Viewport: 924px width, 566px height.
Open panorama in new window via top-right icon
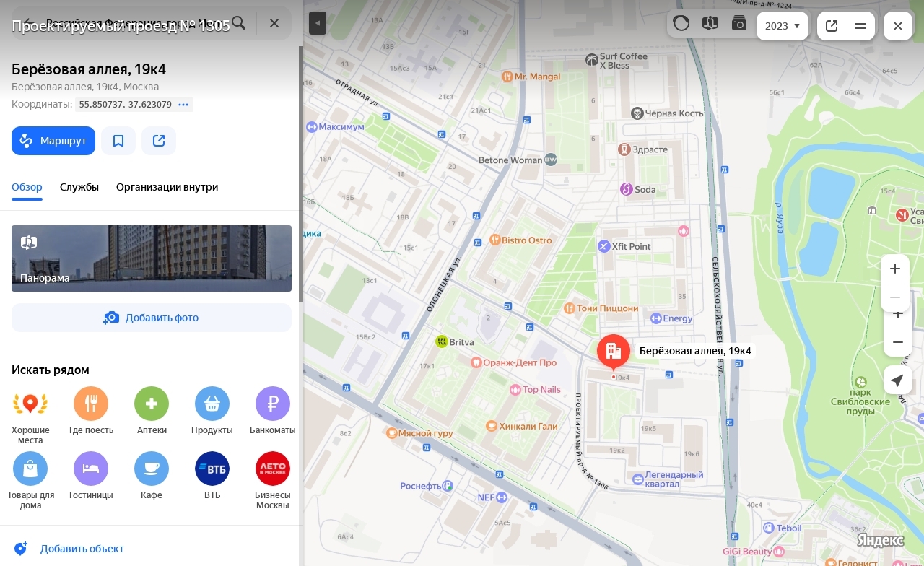[832, 26]
